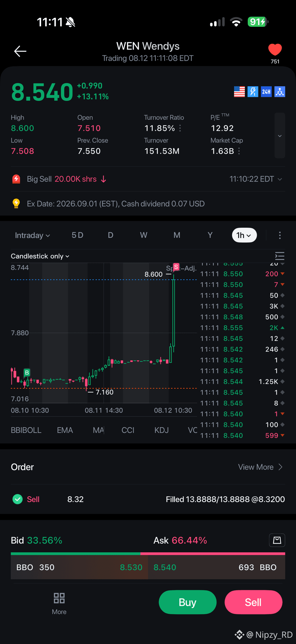Tap the Market Cap info dots
296x644 pixels.
(x=239, y=151)
